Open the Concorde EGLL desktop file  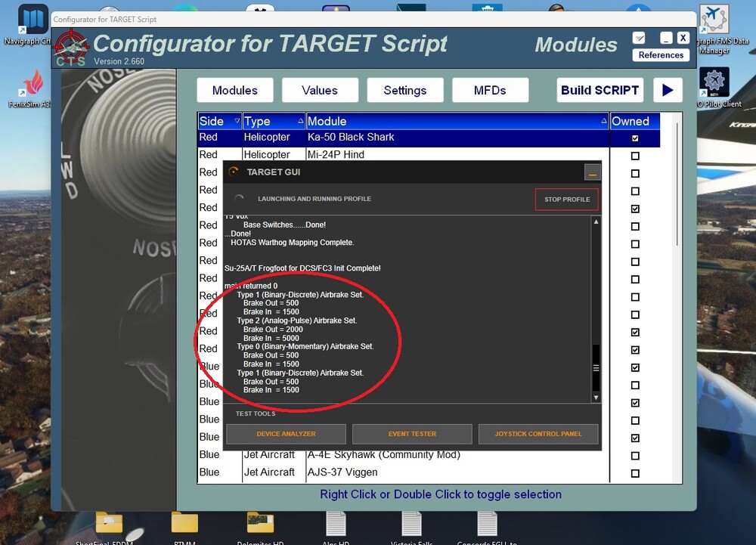pyautogui.click(x=487, y=528)
